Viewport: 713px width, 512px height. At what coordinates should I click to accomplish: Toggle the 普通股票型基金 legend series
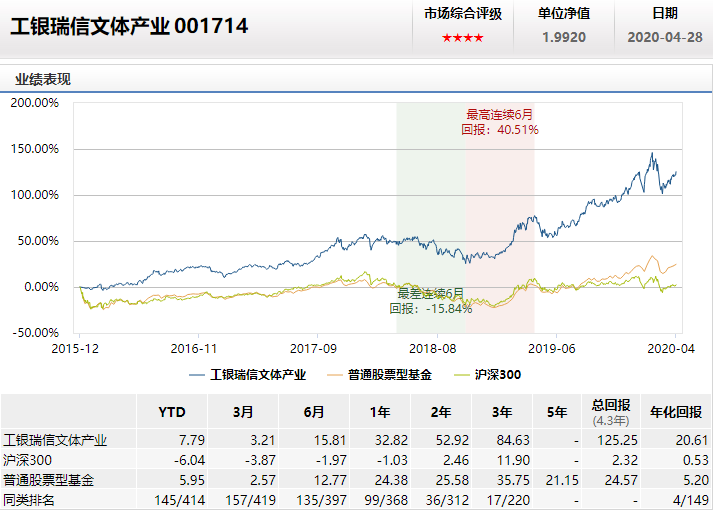click(379, 375)
